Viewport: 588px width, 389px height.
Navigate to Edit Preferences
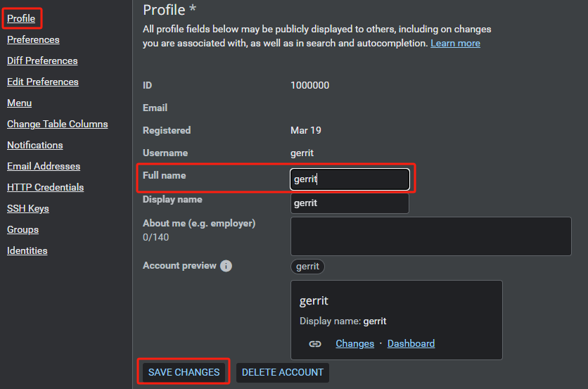pos(43,82)
